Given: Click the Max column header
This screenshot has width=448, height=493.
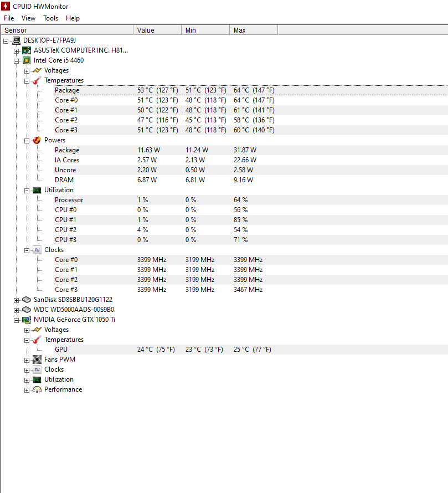Looking at the screenshot, I should pyautogui.click(x=254, y=30).
